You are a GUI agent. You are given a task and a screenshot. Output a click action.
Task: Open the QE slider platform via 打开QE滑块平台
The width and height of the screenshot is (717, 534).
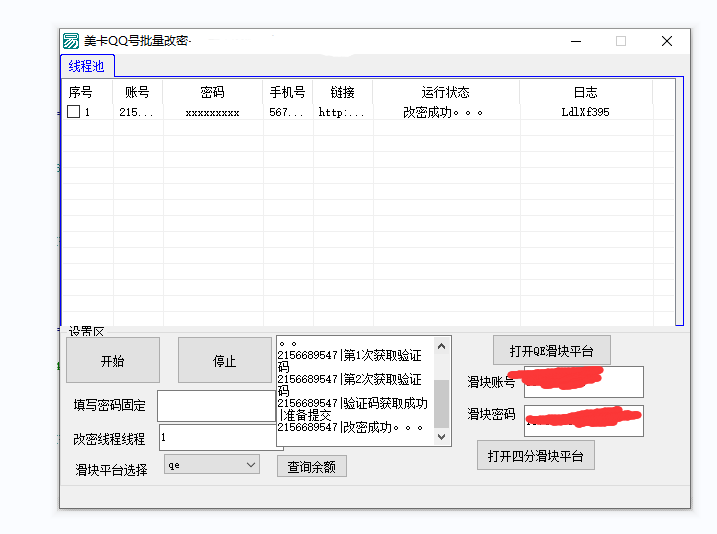tap(551, 351)
